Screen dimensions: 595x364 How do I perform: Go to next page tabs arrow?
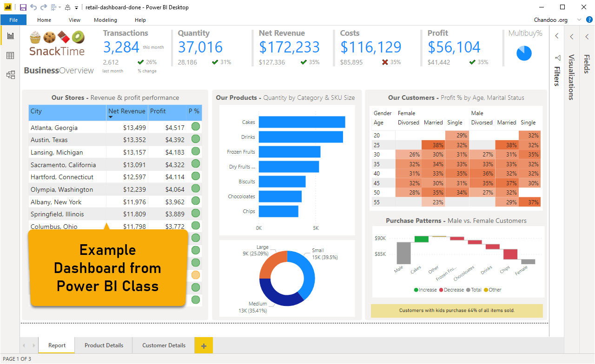coord(33,345)
